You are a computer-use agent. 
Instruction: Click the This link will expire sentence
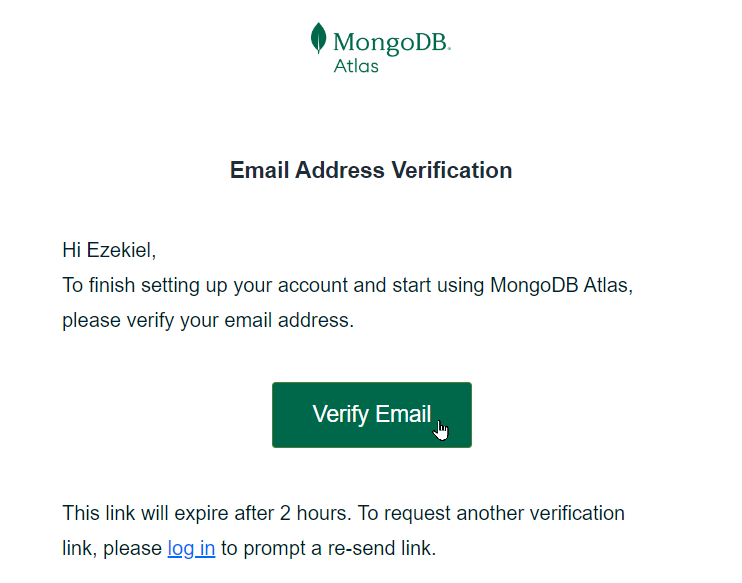[x=207, y=513]
